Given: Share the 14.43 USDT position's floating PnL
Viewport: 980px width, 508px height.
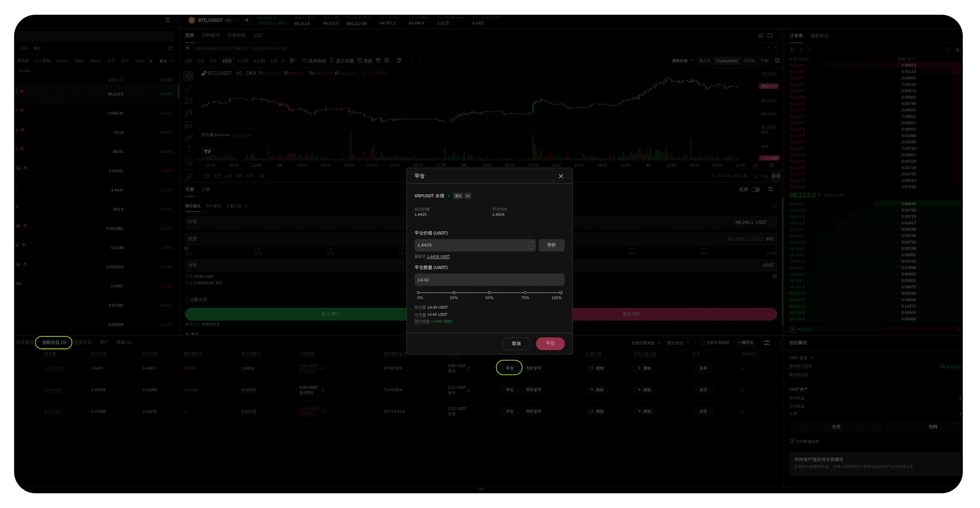Looking at the screenshot, I should [x=323, y=368].
